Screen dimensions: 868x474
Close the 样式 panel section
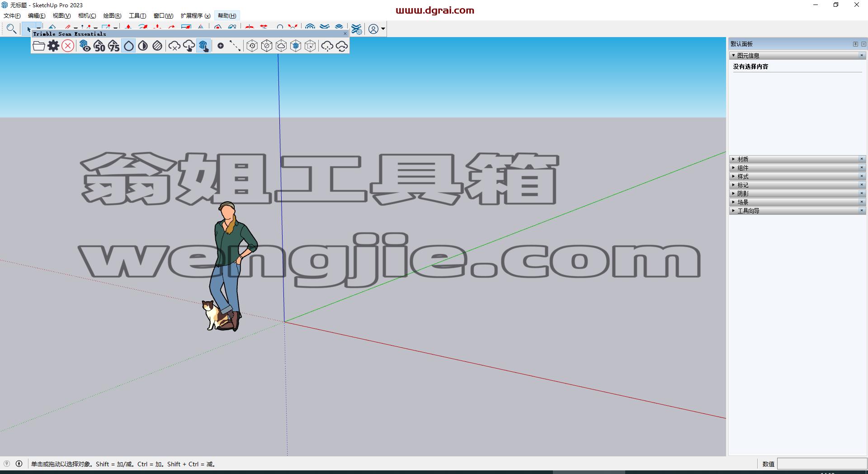pos(862,176)
